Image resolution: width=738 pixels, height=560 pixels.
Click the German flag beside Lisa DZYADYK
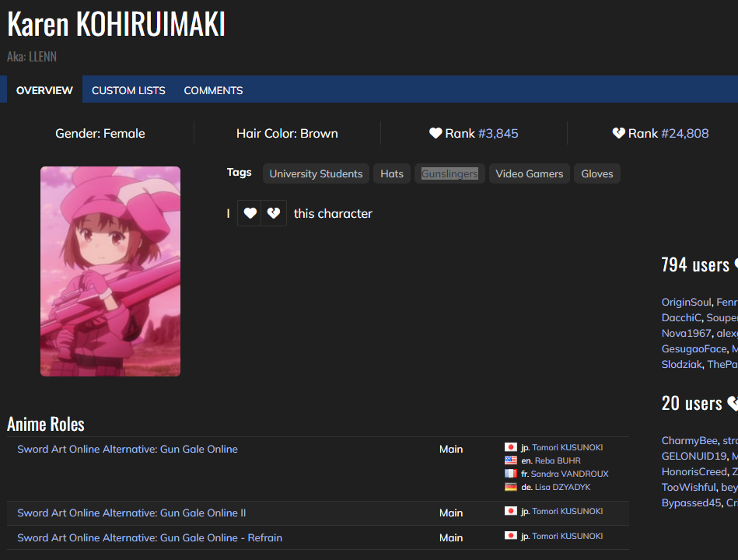(x=511, y=487)
